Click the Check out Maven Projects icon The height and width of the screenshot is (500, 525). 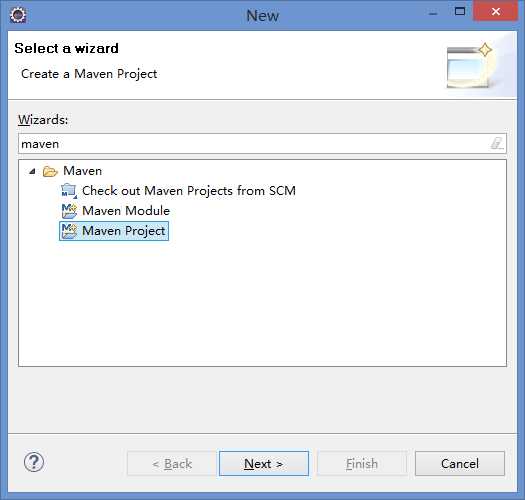coord(69,191)
